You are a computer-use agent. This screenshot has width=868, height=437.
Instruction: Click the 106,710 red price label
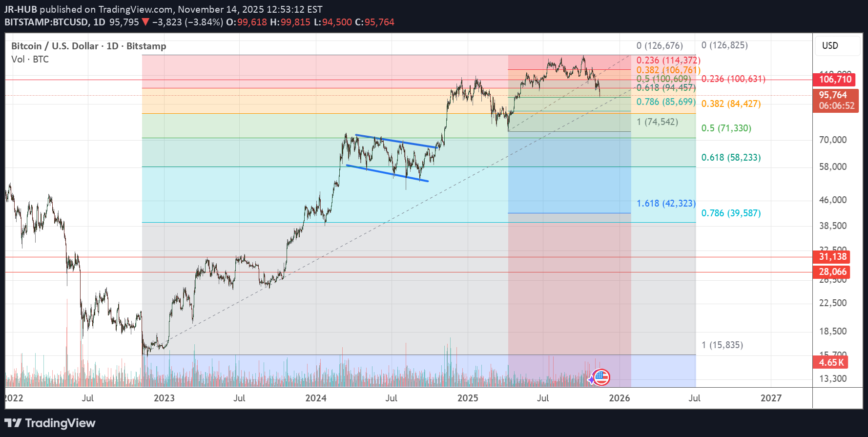pos(835,79)
